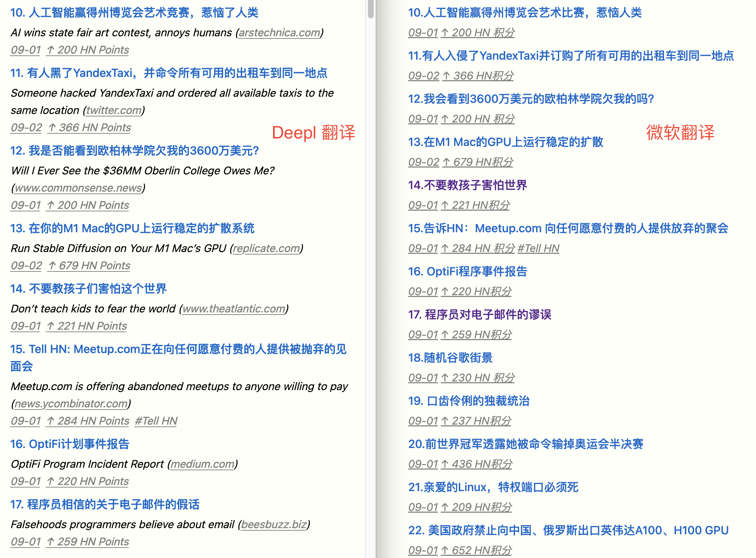Follow the twitter.com source link
Image resolution: width=756 pixels, height=558 pixels.
(114, 110)
